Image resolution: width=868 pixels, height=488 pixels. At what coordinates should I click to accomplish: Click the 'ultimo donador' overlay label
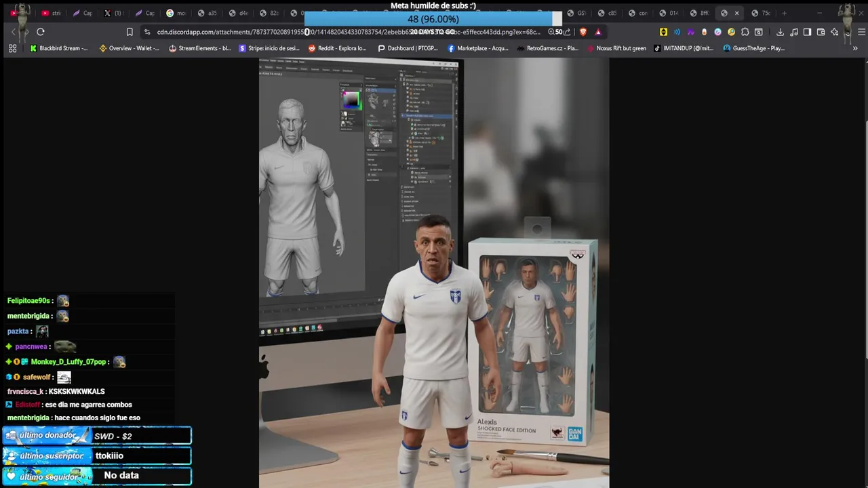click(47, 435)
